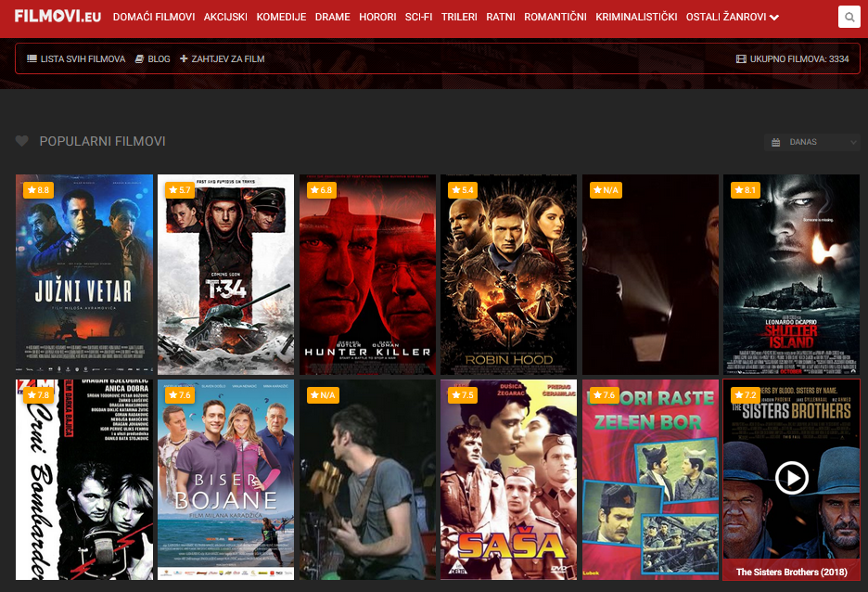Click the 7.5 rating badge on Saša

pos(463,395)
